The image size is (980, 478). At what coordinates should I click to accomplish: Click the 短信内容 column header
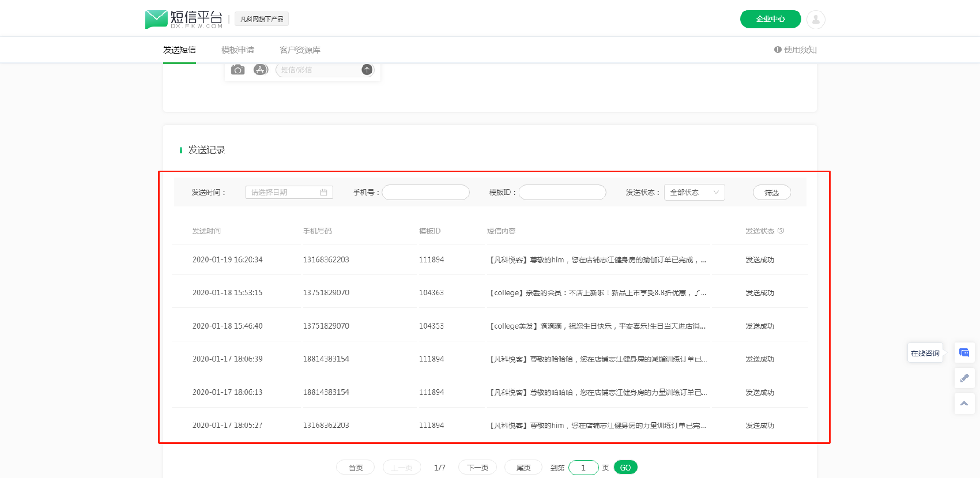click(x=502, y=231)
